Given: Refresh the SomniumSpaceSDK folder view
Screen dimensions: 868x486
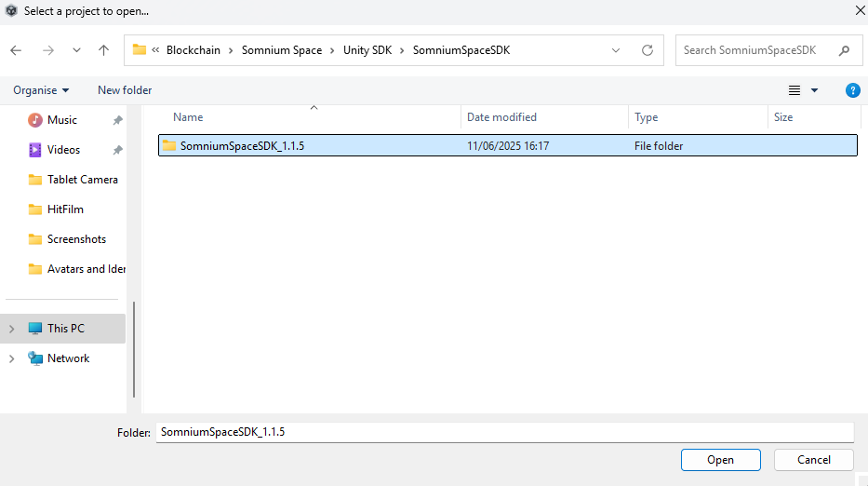Looking at the screenshot, I should (648, 50).
